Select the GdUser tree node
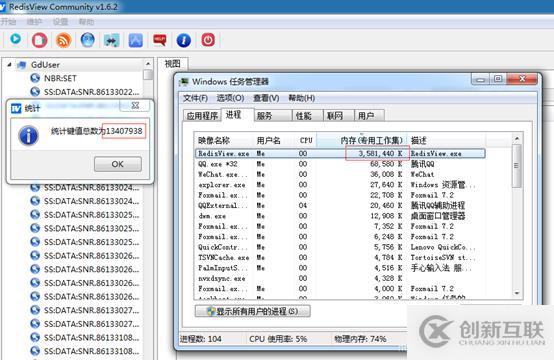Image resolution: width=554 pixels, height=360 pixels. (45, 65)
